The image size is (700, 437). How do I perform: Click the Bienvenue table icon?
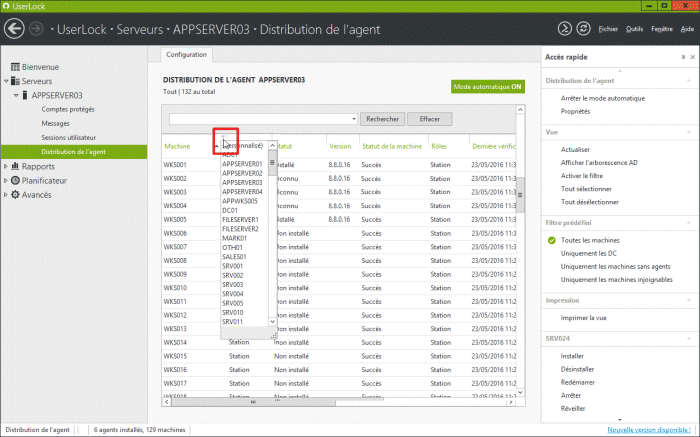pyautogui.click(x=15, y=67)
